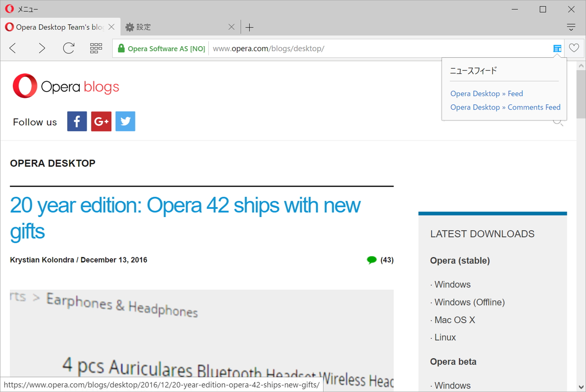The image size is (586, 392).
Task: Reload the current page
Action: [x=69, y=48]
